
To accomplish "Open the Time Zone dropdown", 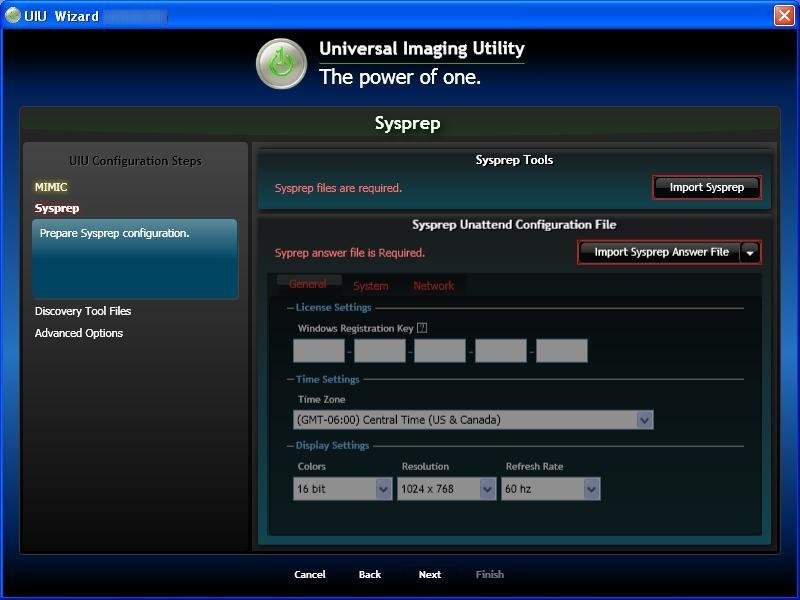I will pyautogui.click(x=473, y=420).
